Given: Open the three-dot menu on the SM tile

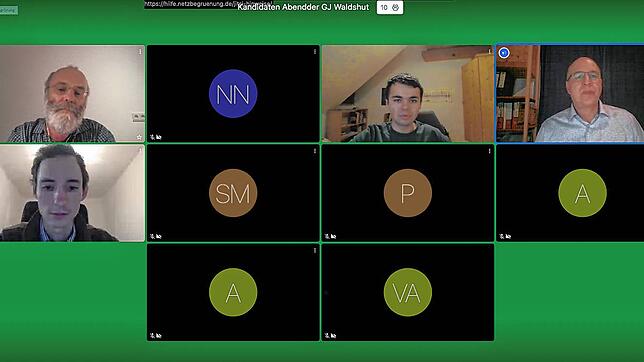Looking at the screenshot, I should 315,151.
